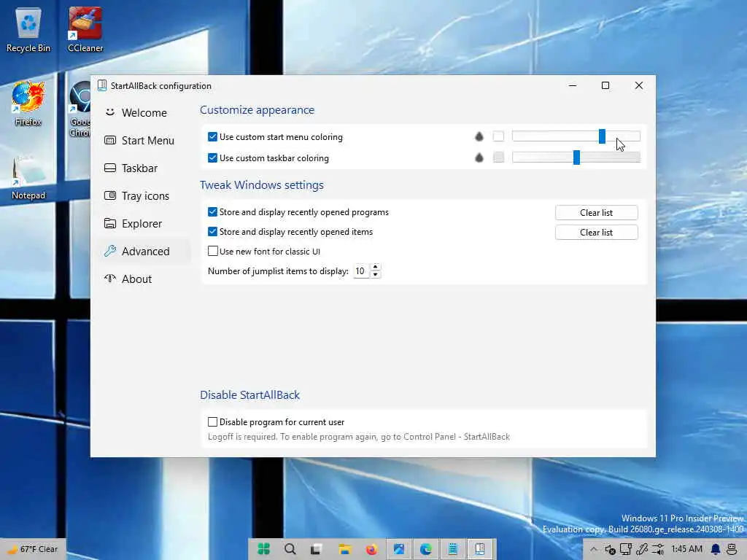The height and width of the screenshot is (560, 747).
Task: Uncheck Use custom taskbar coloring
Action: (x=212, y=157)
